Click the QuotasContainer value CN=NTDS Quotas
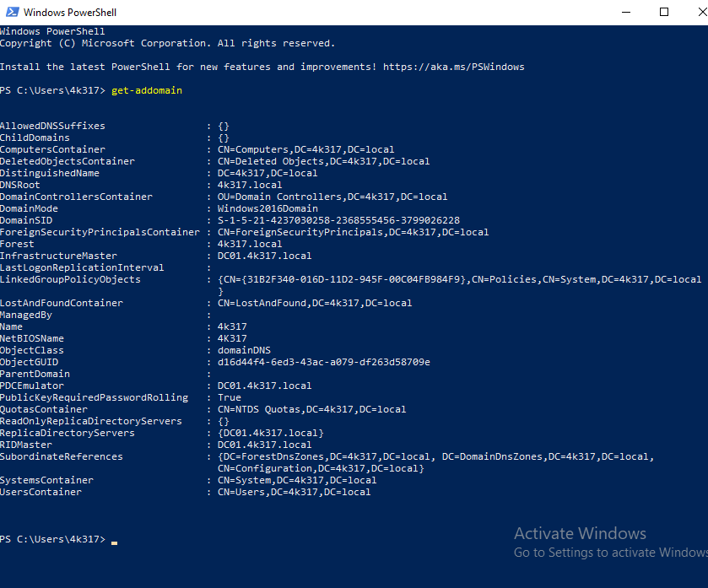The width and height of the screenshot is (708, 588). coord(311,409)
